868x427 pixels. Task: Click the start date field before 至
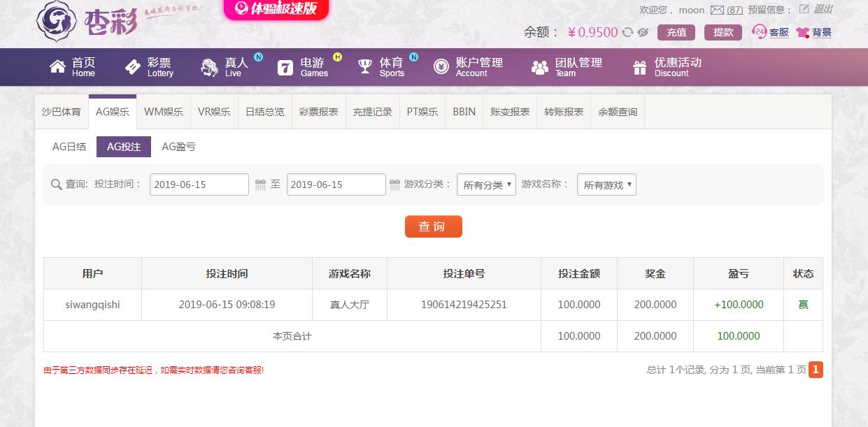(199, 184)
